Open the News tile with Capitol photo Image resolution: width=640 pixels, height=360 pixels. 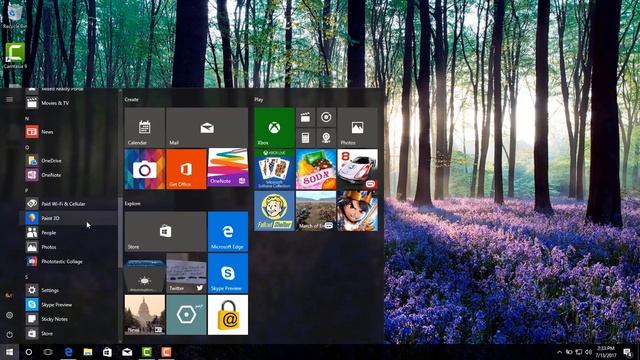click(x=144, y=315)
